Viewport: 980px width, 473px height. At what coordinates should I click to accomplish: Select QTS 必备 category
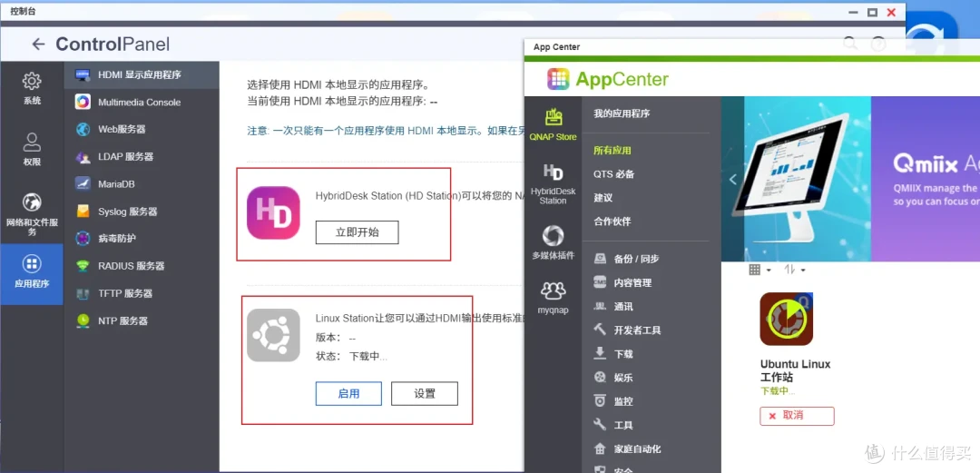click(x=613, y=174)
